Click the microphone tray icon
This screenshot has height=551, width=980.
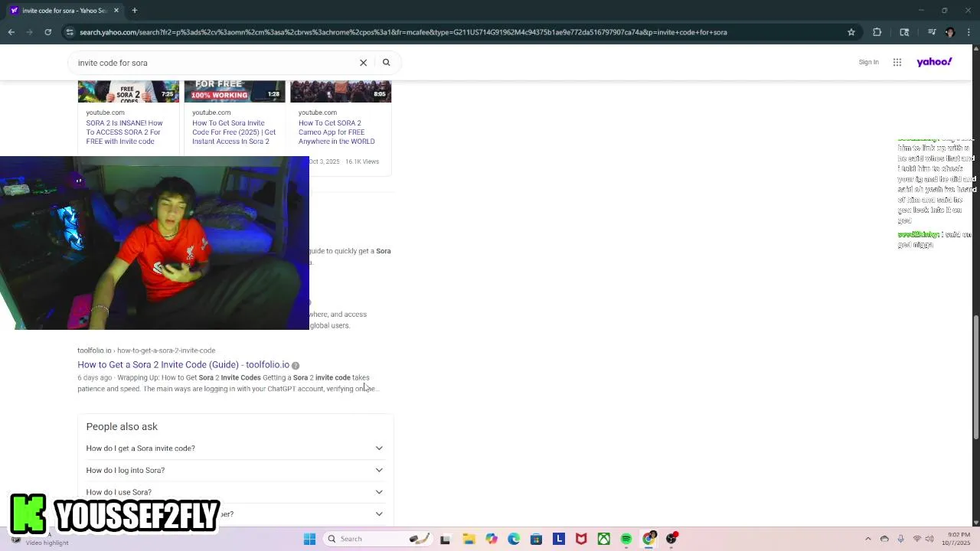click(x=900, y=539)
